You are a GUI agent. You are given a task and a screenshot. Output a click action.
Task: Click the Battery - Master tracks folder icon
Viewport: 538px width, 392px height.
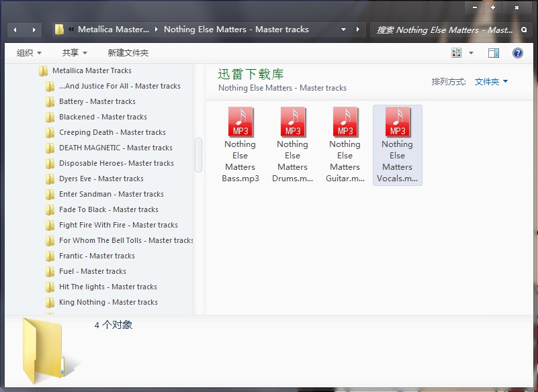pyautogui.click(x=50, y=101)
